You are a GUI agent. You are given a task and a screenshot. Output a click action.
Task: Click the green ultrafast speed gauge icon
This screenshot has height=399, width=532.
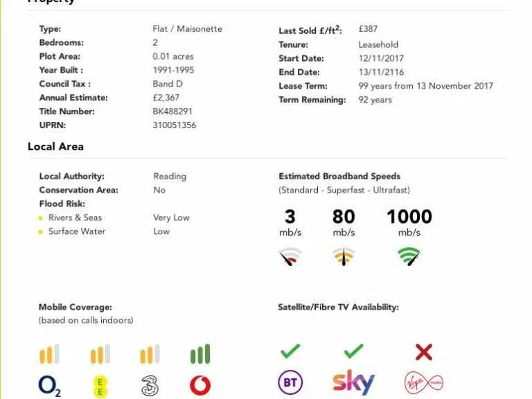[409, 257]
